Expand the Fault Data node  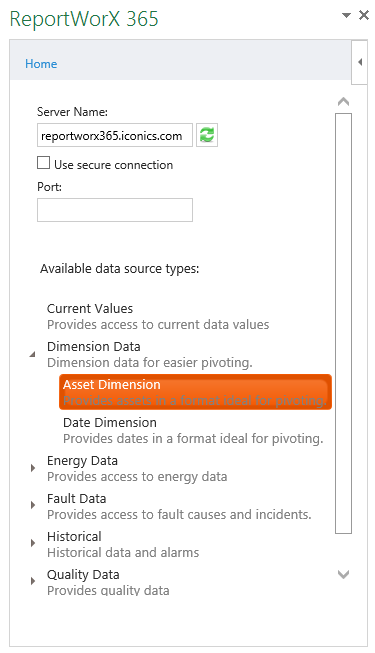(x=33, y=506)
